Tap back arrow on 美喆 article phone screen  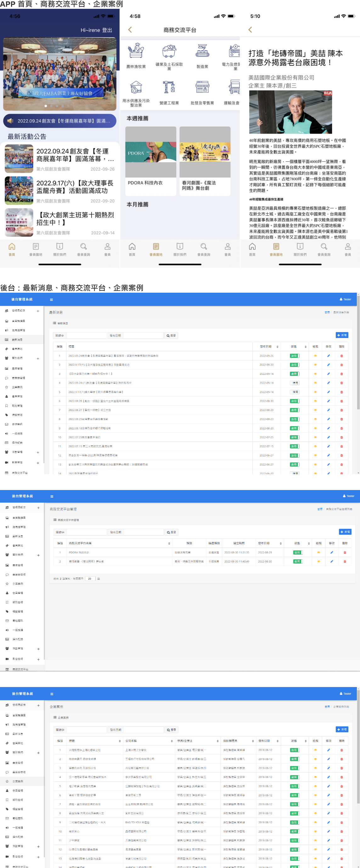[x=250, y=30]
